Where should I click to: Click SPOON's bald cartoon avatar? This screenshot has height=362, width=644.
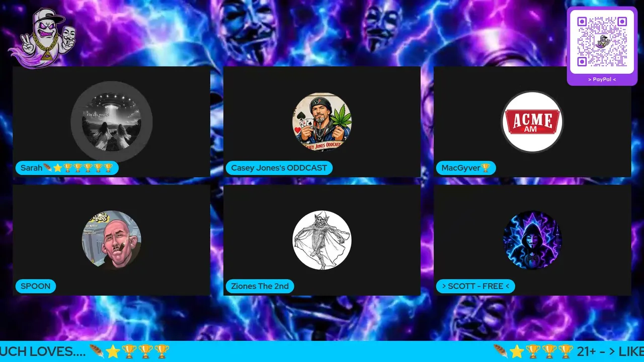112,240
